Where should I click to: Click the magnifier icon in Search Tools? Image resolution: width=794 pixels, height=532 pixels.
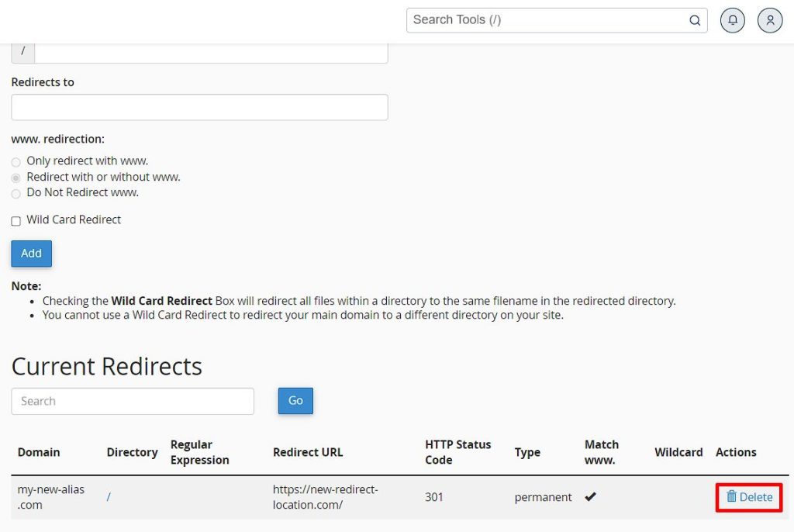[x=695, y=20]
